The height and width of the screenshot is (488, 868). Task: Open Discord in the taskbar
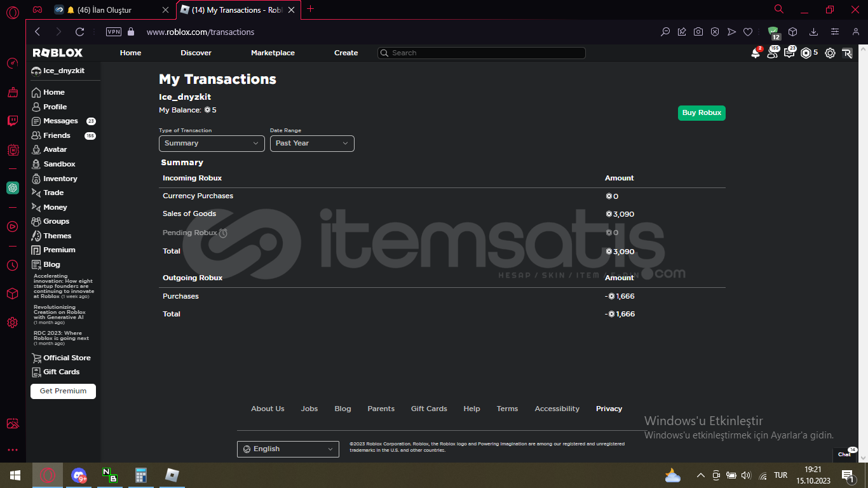point(79,475)
